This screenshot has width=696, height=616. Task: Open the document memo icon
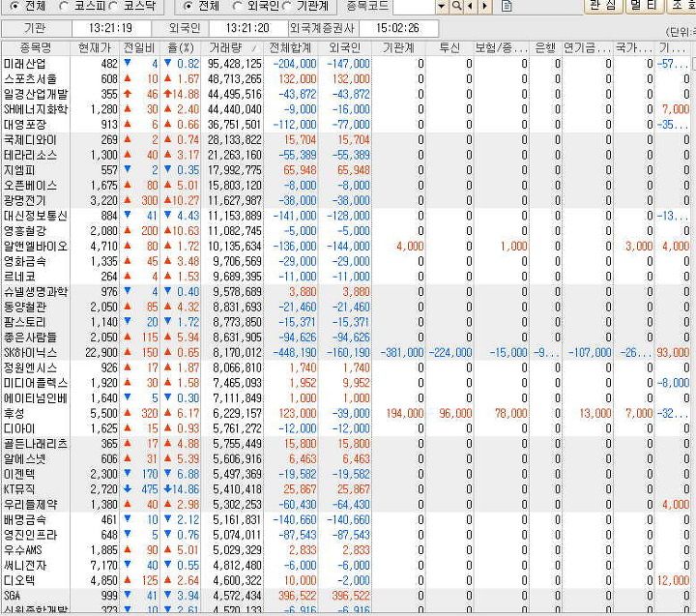point(507,6)
